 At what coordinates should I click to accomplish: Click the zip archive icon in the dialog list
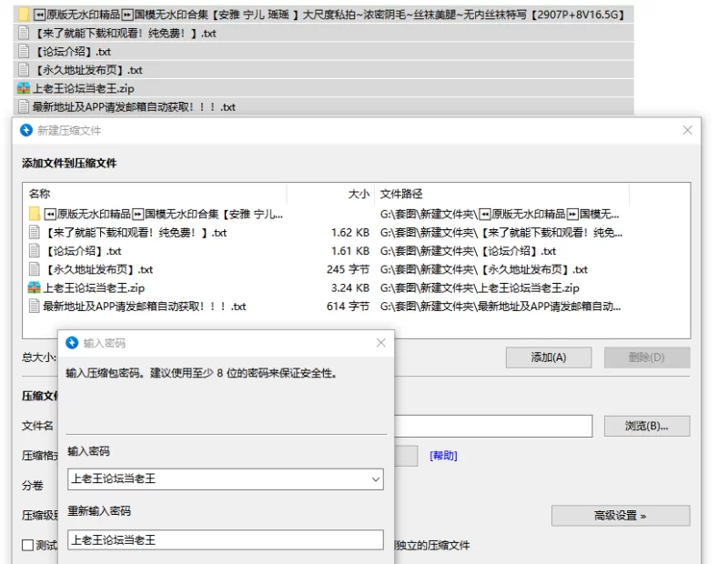coord(35,288)
